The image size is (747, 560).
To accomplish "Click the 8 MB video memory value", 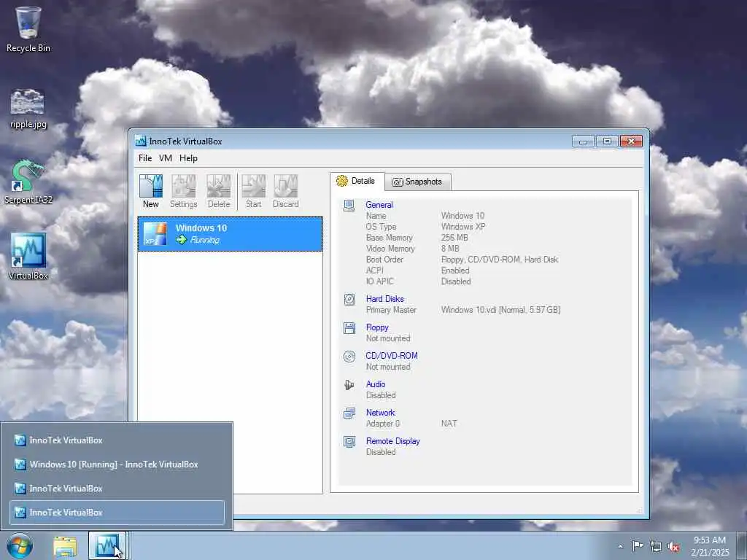I will [450, 249].
